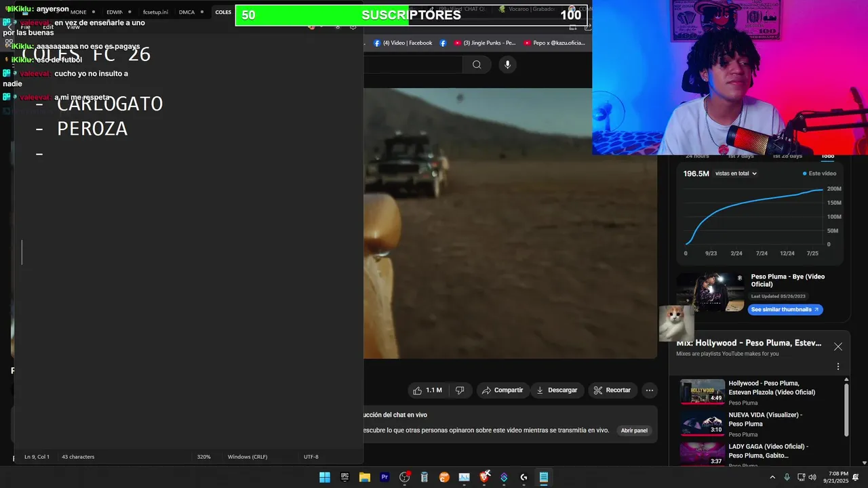Click the Abrir panel chat button

click(634, 430)
